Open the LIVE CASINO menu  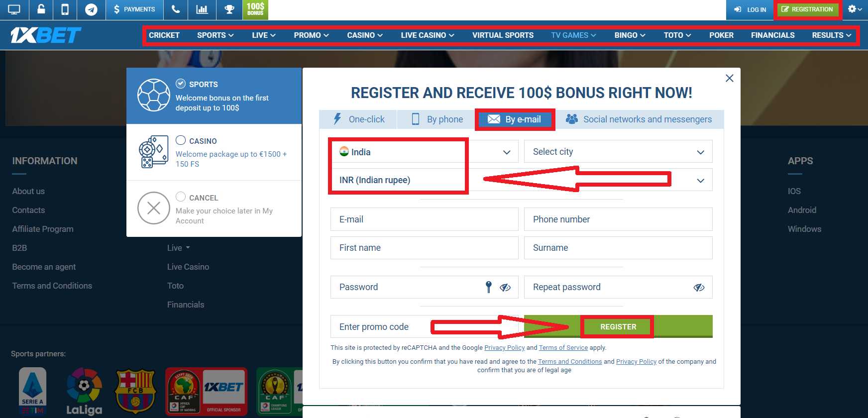[x=428, y=35]
